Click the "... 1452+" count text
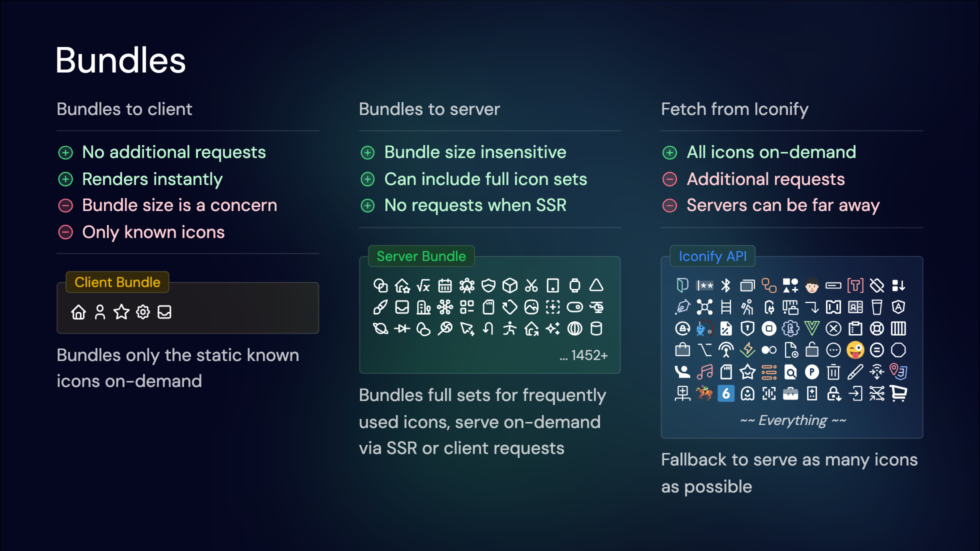980x551 pixels. point(583,355)
